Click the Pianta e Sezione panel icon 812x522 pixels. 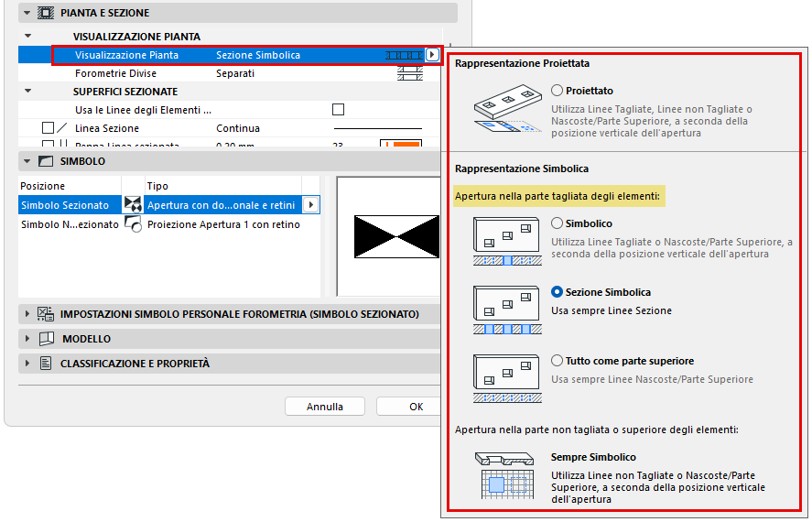(x=46, y=13)
